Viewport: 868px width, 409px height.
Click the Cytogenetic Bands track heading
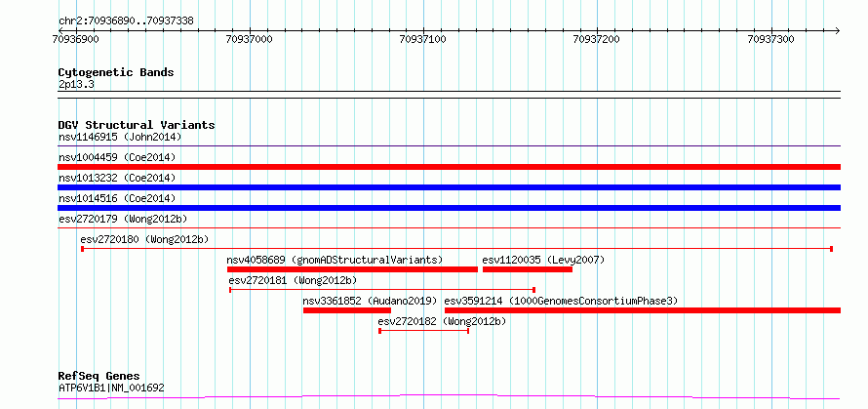click(x=116, y=72)
